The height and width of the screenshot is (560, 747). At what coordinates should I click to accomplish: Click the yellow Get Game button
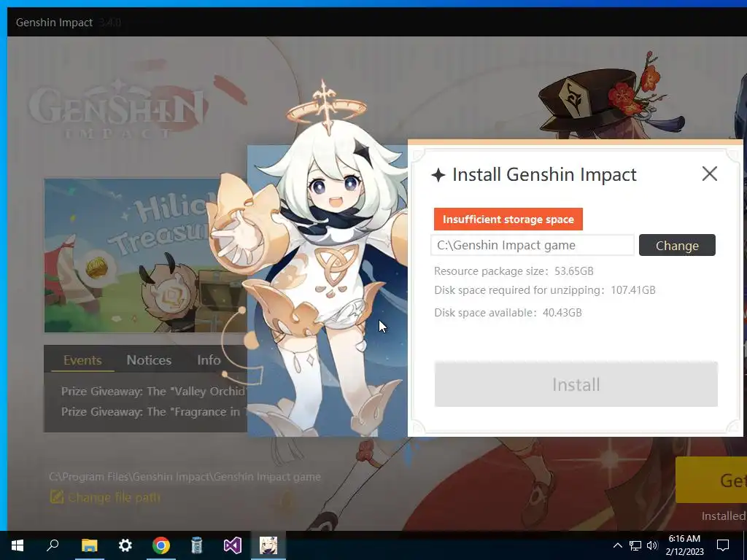(x=711, y=480)
